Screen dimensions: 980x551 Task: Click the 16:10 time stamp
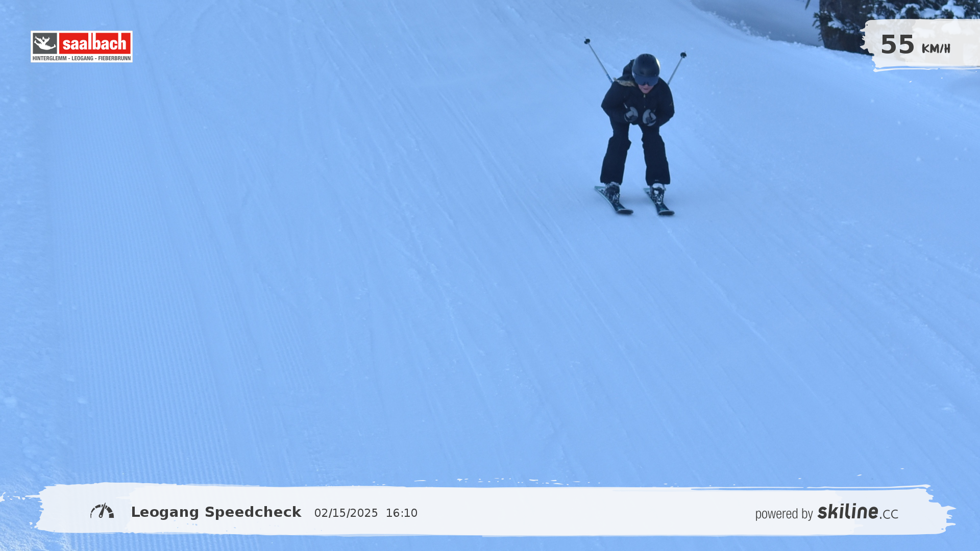coord(402,513)
